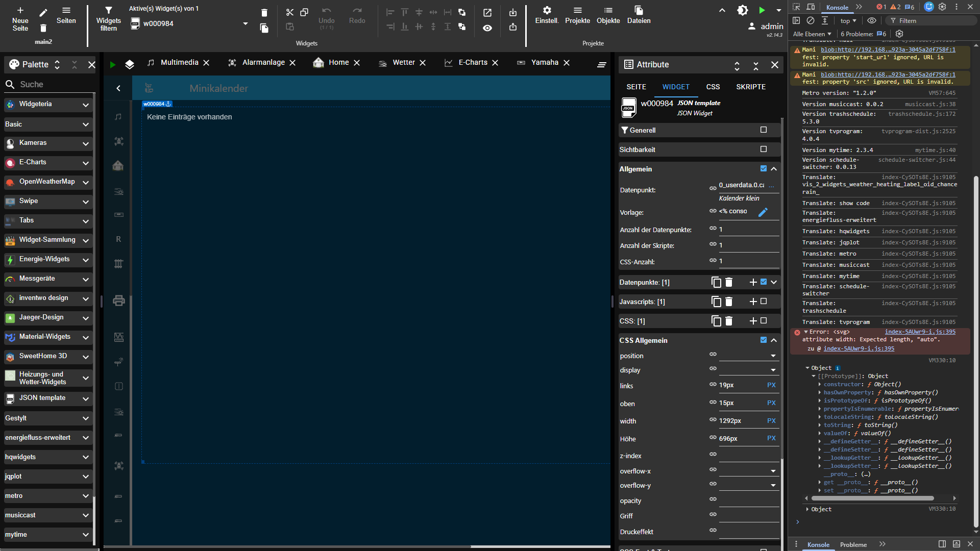
Task: Open the DevTools settings gear
Action: (x=942, y=7)
